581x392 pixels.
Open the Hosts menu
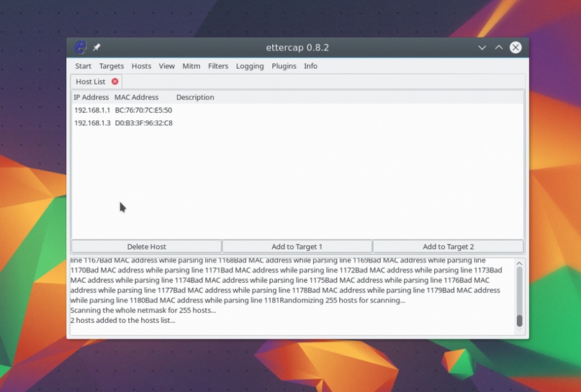click(141, 66)
